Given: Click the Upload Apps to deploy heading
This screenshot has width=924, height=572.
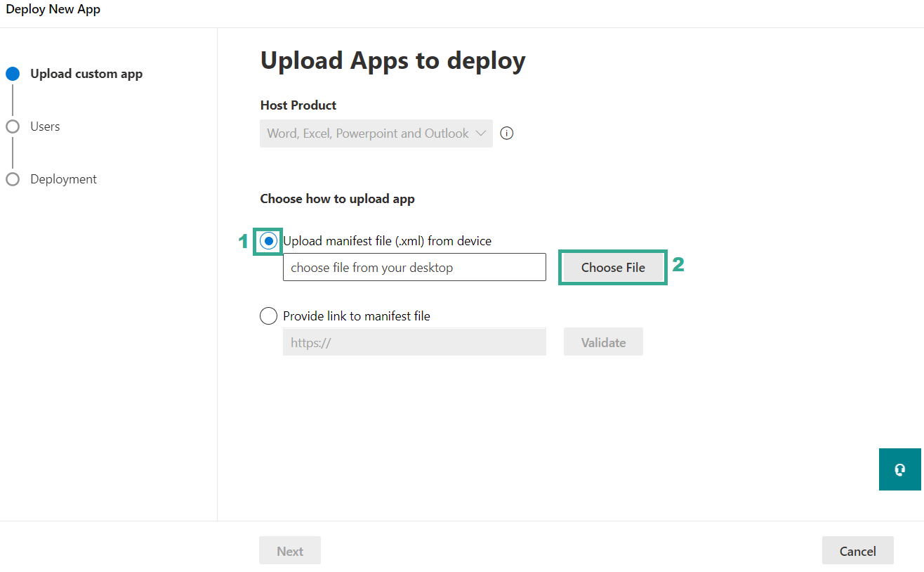Looking at the screenshot, I should click(392, 61).
